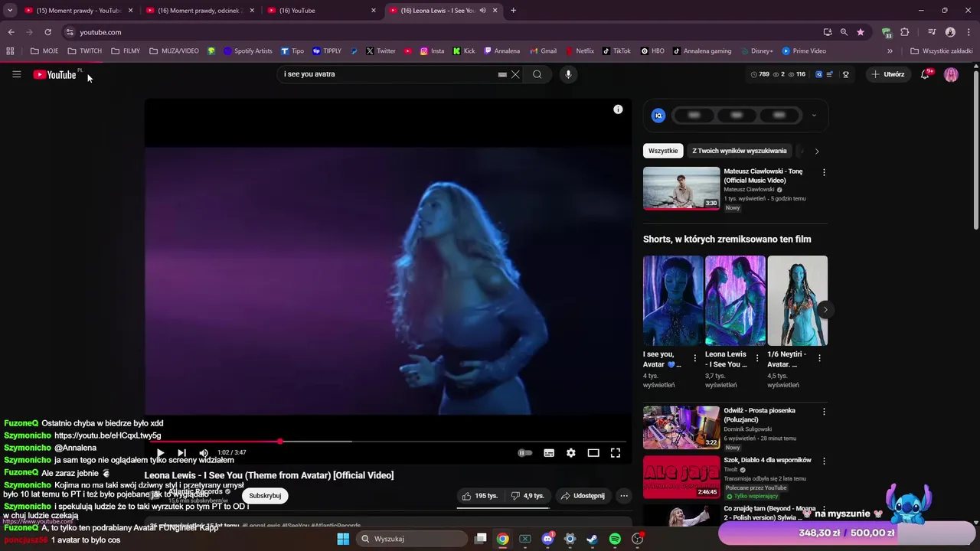Viewport: 980px width, 551px height.
Task: Select Z Twoich wyników wyszukiwania chip
Action: click(740, 151)
